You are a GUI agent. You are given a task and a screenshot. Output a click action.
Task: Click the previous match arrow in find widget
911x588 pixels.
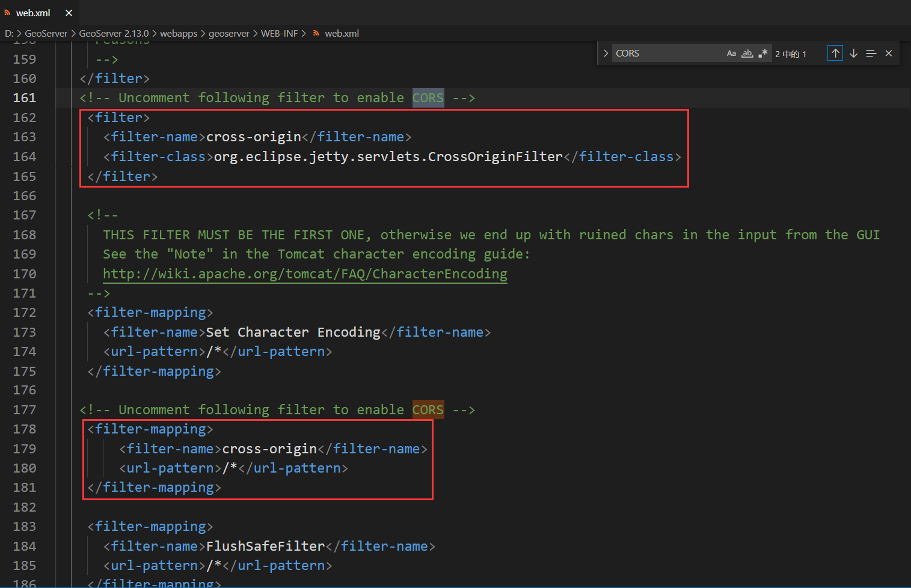[x=835, y=53]
